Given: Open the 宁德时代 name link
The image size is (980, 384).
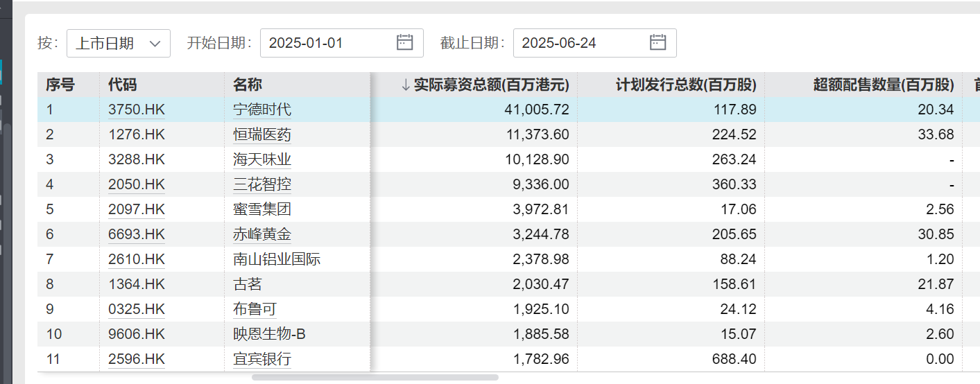Looking at the screenshot, I should pyautogui.click(x=262, y=110).
